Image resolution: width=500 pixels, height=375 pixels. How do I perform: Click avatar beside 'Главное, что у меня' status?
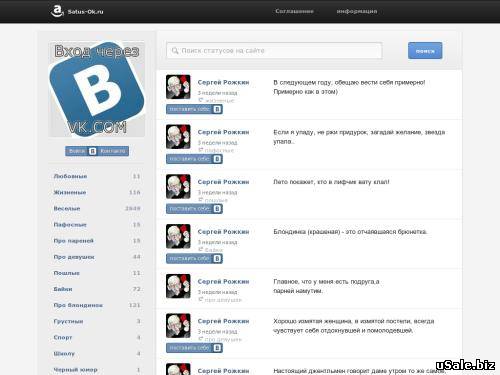[x=178, y=286]
